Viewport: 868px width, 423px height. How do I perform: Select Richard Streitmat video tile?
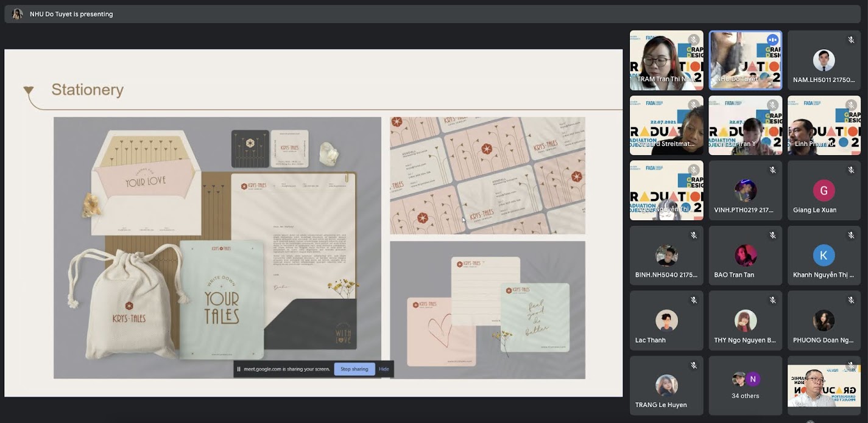click(666, 125)
